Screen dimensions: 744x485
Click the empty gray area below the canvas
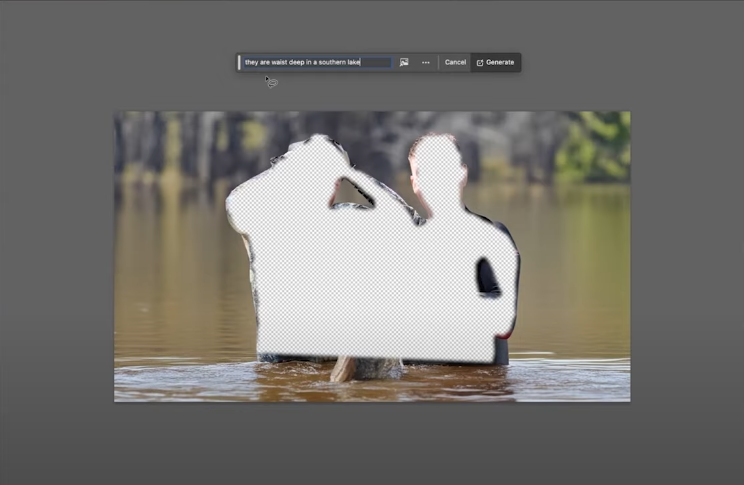(x=372, y=443)
